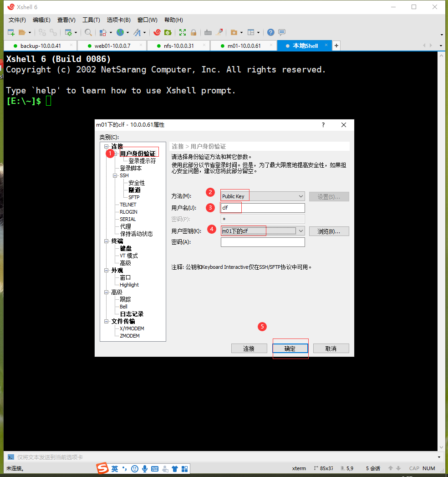Click the Font toolbar icon
The width and height of the screenshot is (448, 477).
(137, 32)
